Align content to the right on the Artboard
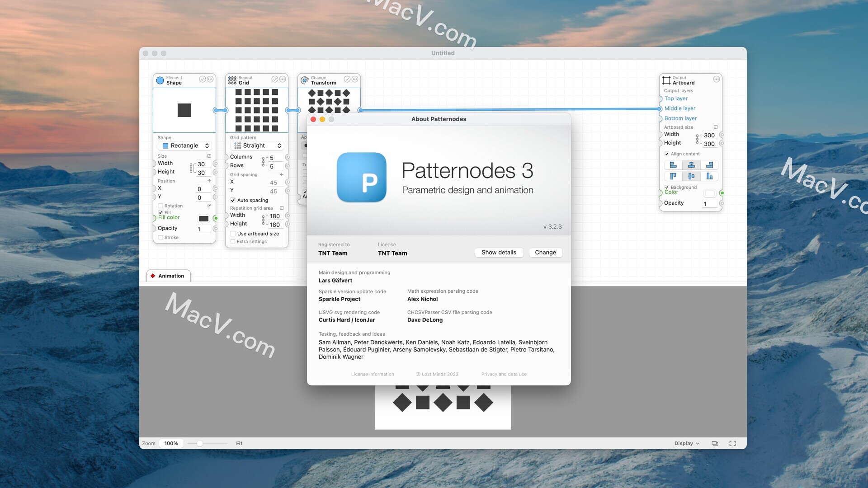Screen dimensions: 868x488 click(x=709, y=165)
